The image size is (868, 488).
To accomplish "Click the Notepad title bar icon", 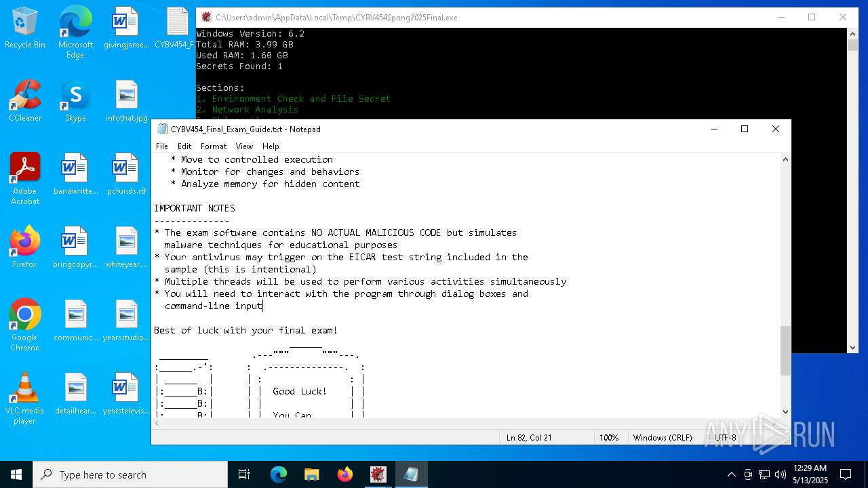I will (162, 129).
